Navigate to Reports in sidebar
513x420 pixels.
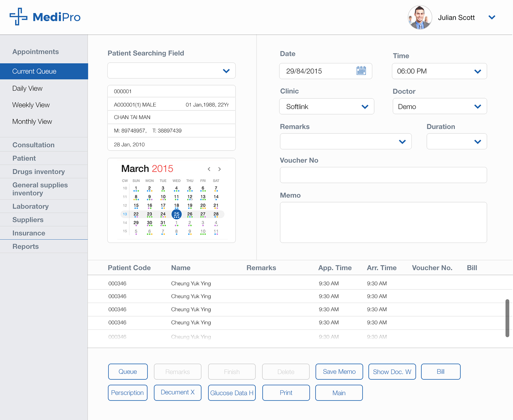[x=26, y=247]
